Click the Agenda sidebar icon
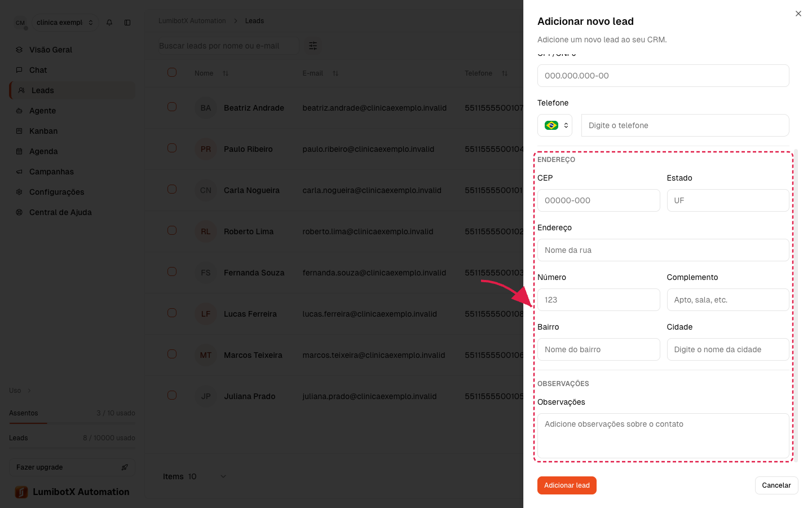 [19, 151]
